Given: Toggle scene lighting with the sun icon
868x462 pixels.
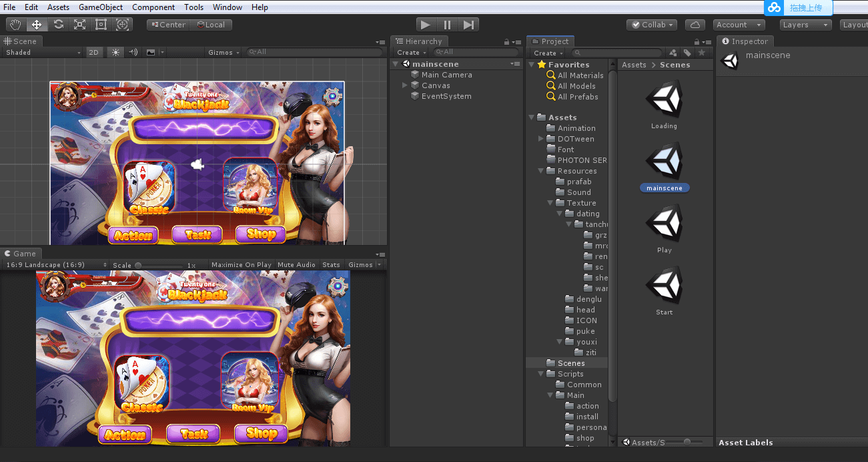Looking at the screenshot, I should click(x=116, y=52).
